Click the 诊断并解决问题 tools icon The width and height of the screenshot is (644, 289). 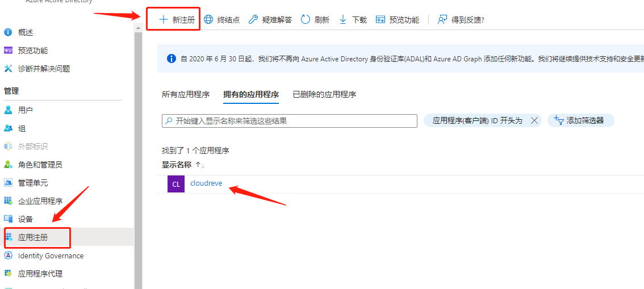tap(8, 69)
